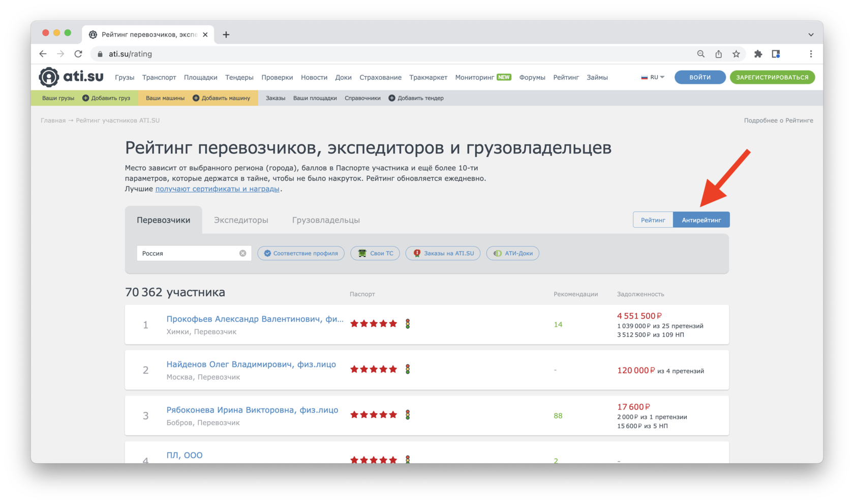
Task: Toggle the Свои ТС filter
Action: (375, 253)
